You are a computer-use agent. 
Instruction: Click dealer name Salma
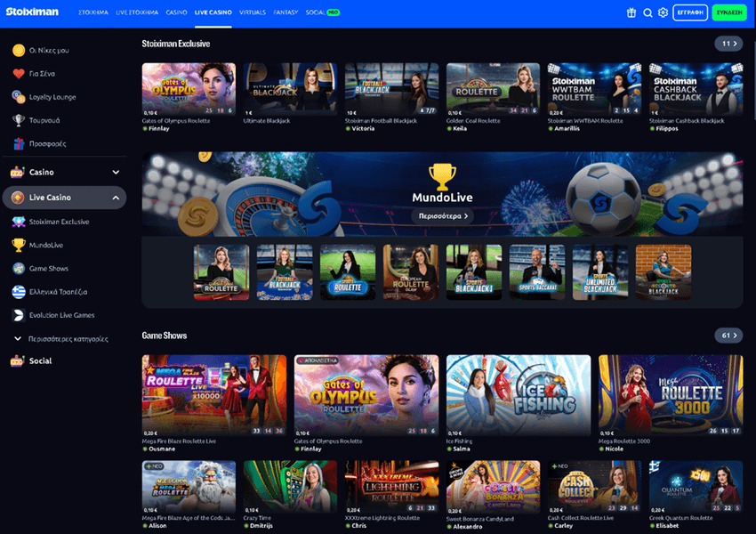(462, 449)
